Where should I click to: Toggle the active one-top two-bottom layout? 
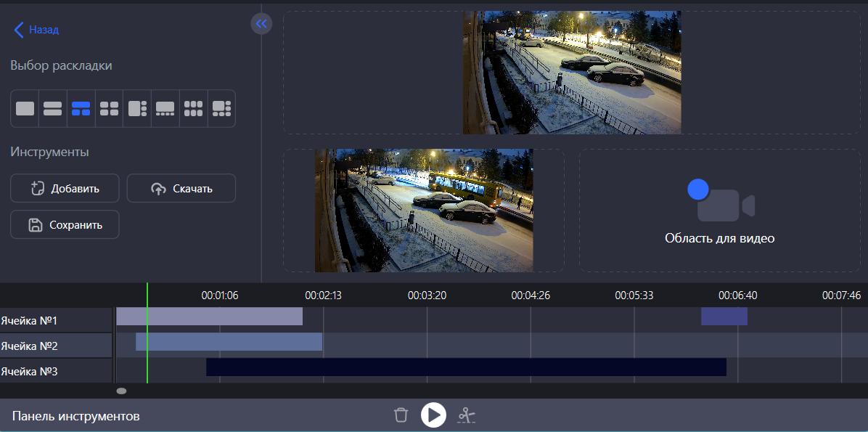(x=81, y=109)
